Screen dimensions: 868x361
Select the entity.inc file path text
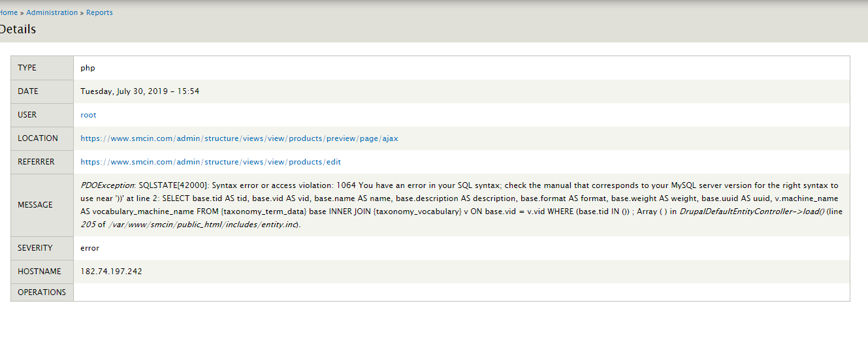204,225
